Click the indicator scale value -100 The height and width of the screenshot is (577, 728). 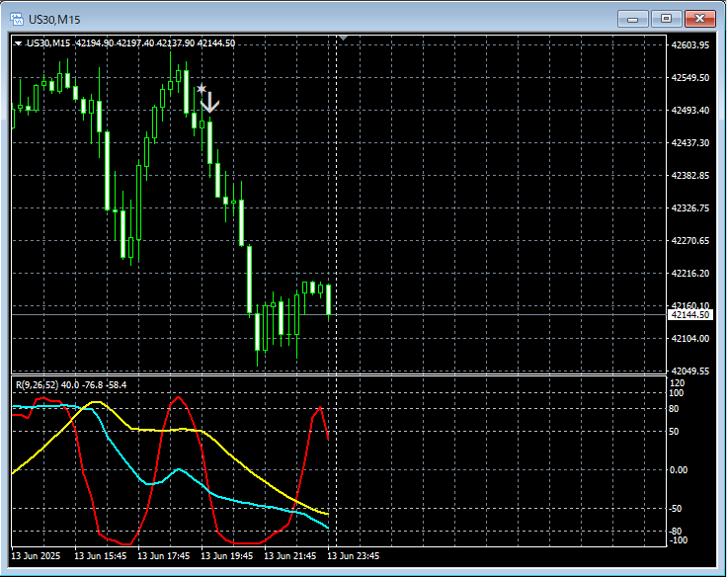pyautogui.click(x=678, y=539)
